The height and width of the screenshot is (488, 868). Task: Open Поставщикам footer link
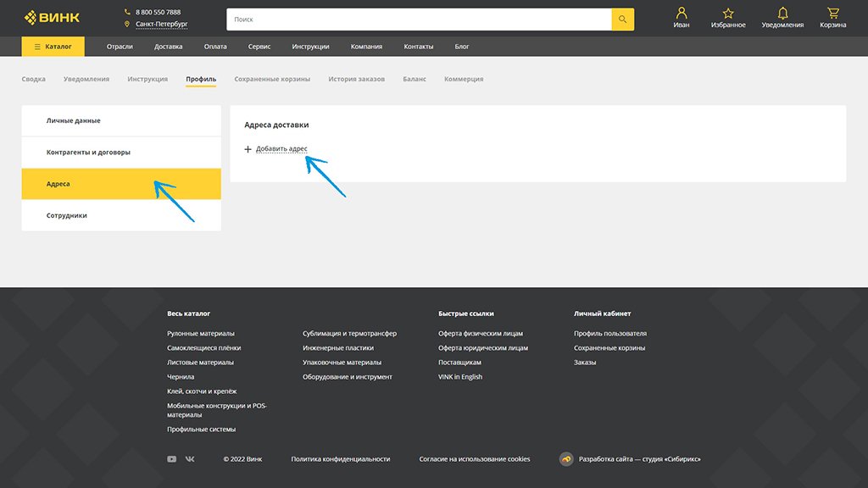coord(460,362)
